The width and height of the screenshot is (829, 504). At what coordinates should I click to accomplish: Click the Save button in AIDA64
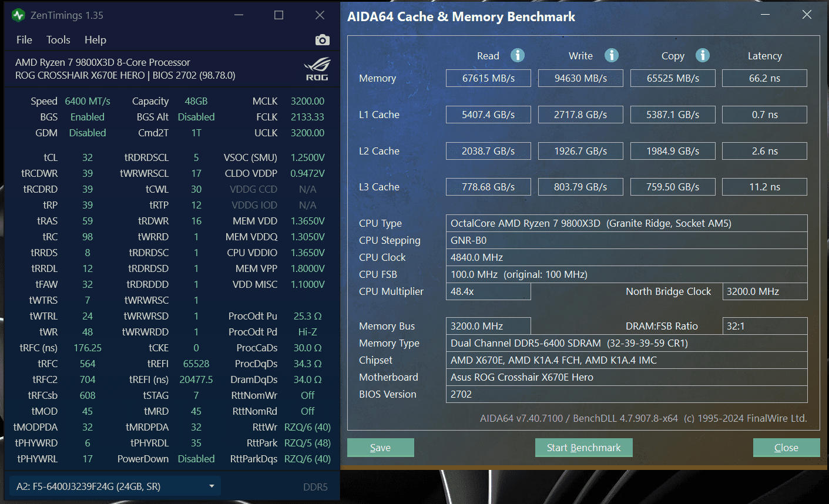point(380,448)
